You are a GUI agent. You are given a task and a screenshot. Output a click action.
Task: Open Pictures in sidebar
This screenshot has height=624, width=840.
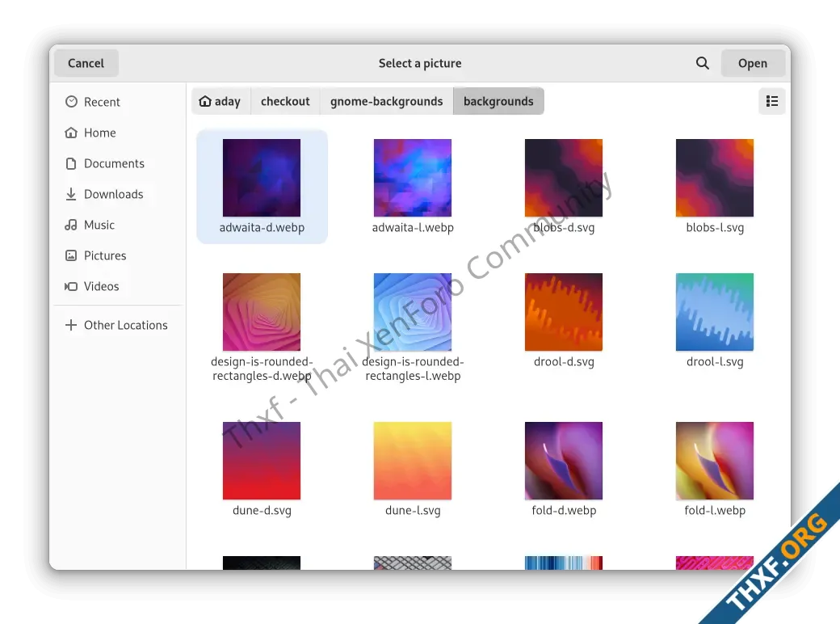[118, 255]
